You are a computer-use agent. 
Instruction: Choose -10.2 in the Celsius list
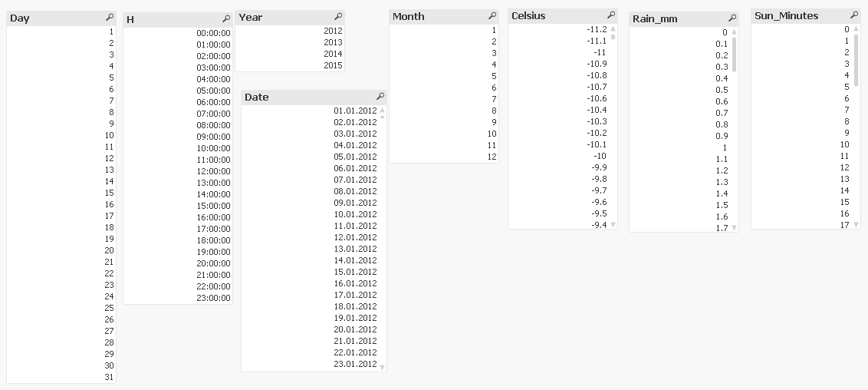[x=597, y=133]
